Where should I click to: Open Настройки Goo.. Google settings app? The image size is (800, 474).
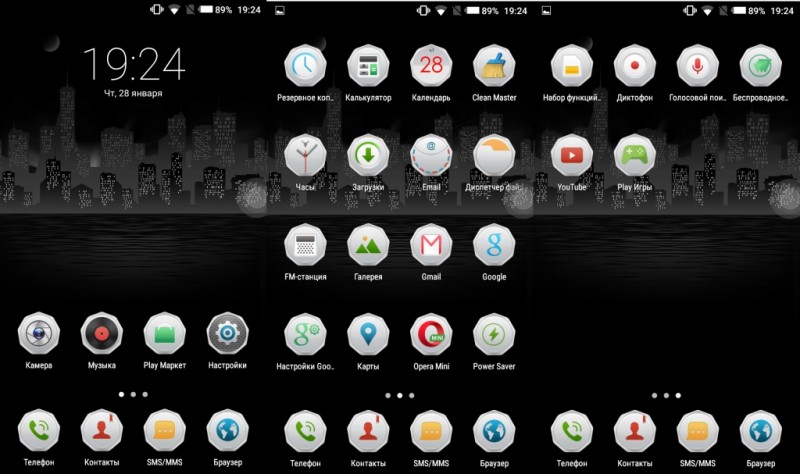[305, 335]
